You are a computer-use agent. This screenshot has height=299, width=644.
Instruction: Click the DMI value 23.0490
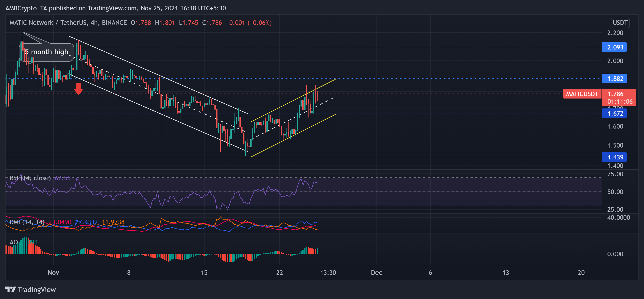point(60,222)
